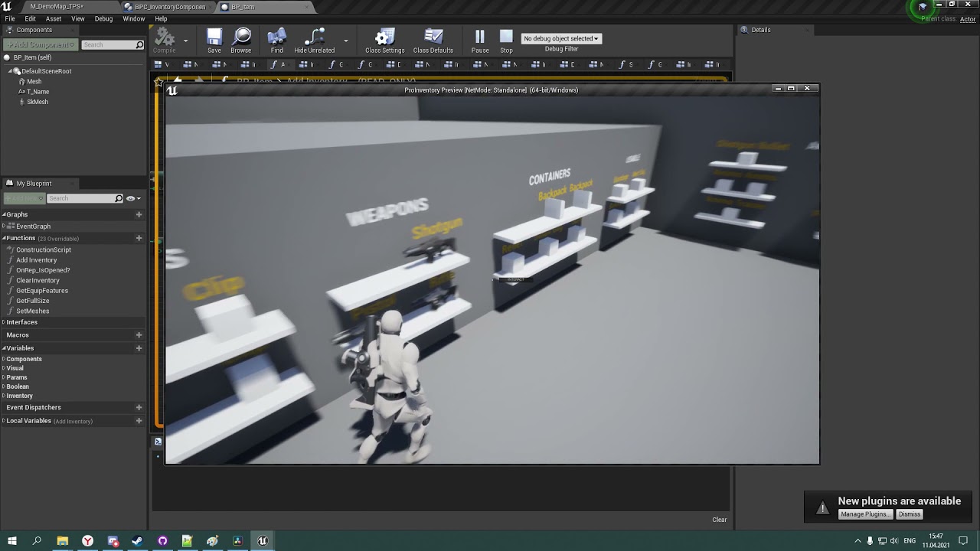Image resolution: width=980 pixels, height=551 pixels.
Task: Switch to the BPC_InventoryComponent tab
Action: click(169, 7)
